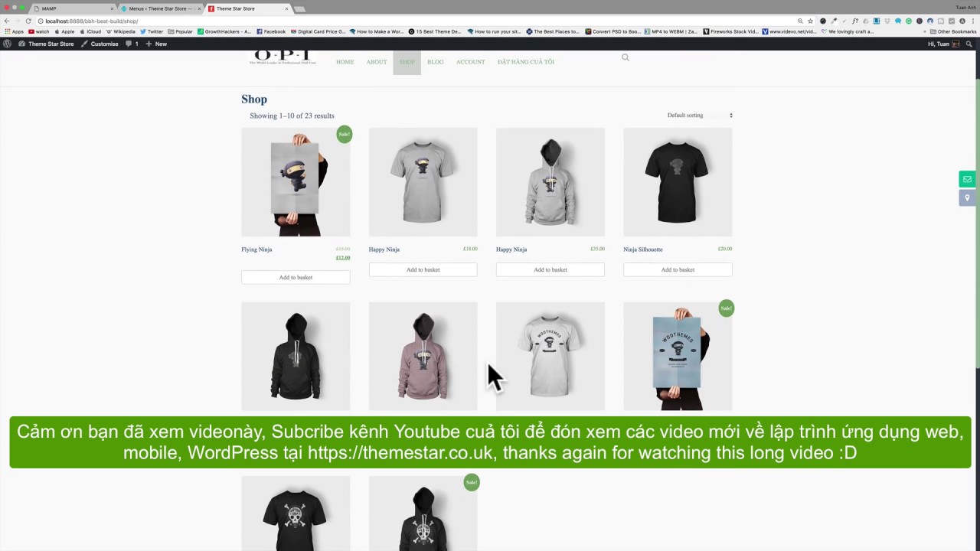Open a new browser tab
The height and width of the screenshot is (551, 980).
click(300, 8)
